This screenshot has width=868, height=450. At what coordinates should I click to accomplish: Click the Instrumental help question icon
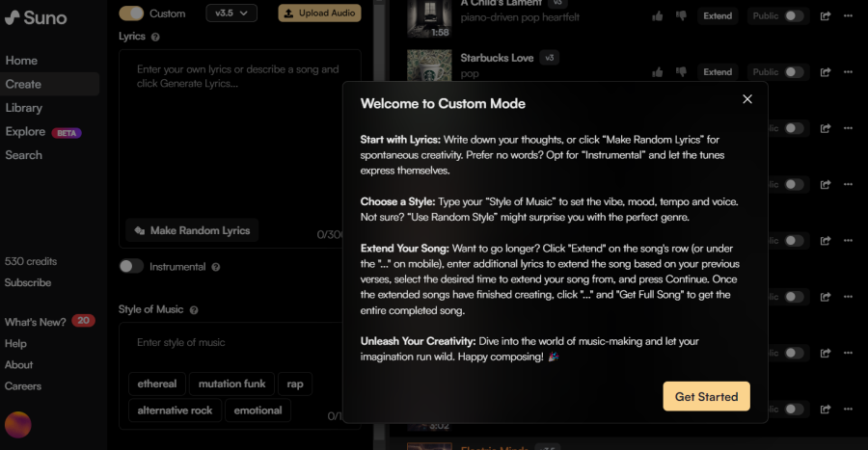(x=216, y=267)
